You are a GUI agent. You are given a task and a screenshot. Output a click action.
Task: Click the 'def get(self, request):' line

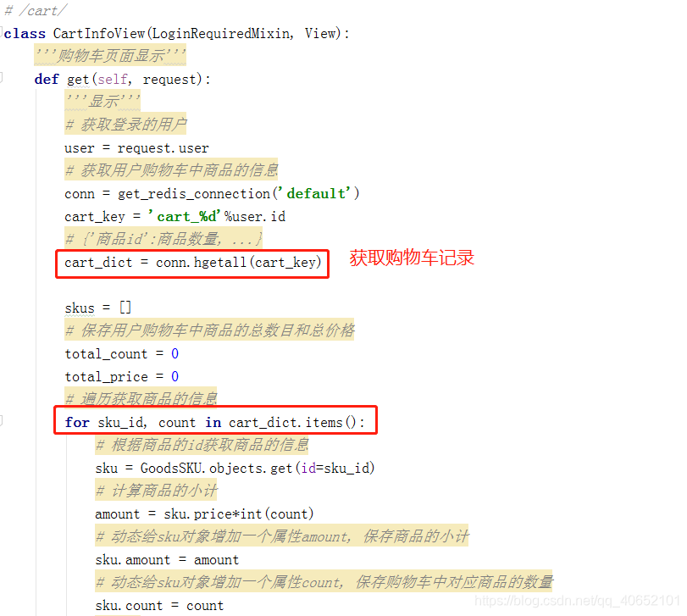click(123, 80)
